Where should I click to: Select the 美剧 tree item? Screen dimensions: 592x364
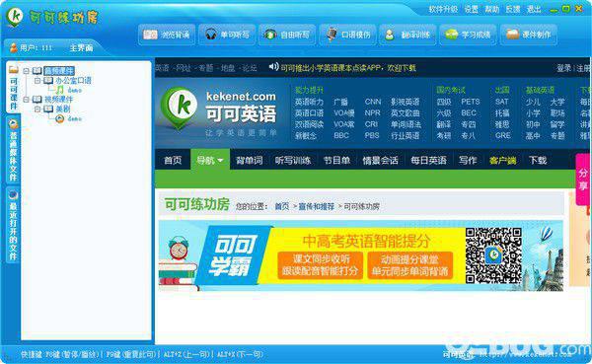click(63, 109)
